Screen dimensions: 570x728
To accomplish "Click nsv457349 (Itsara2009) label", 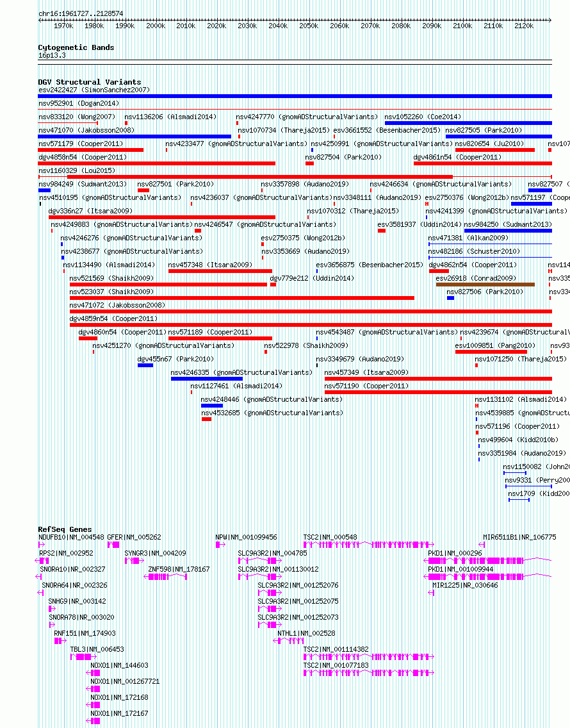I will (366, 373).
